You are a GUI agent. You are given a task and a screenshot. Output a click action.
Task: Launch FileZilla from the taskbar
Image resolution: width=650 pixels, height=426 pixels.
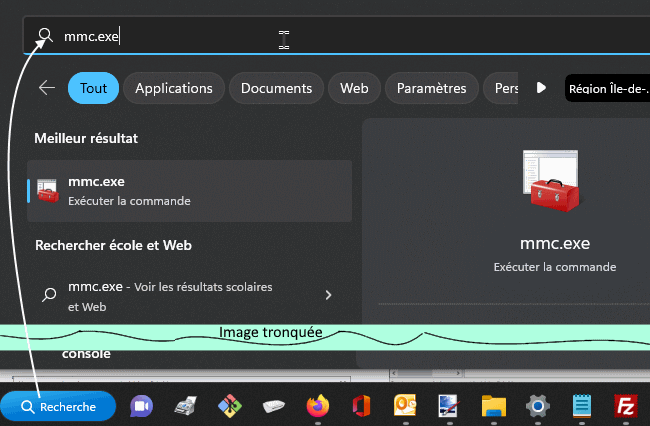point(626,406)
